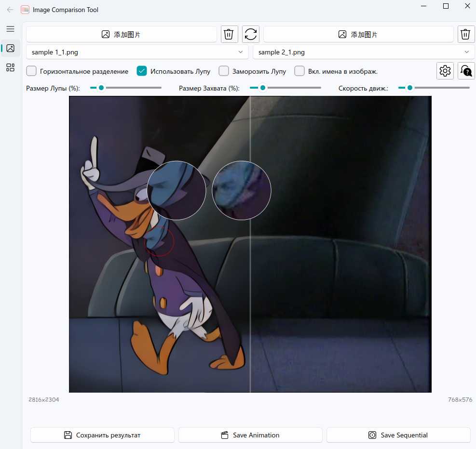476x449 pixels.
Task: Open the grid view sidebar icon
Action: pos(10,67)
